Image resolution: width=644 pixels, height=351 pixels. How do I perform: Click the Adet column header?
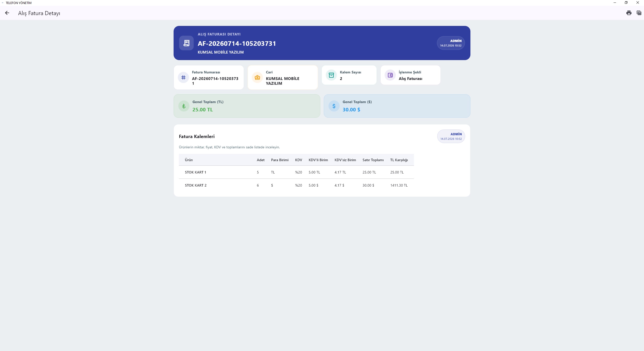[261, 160]
